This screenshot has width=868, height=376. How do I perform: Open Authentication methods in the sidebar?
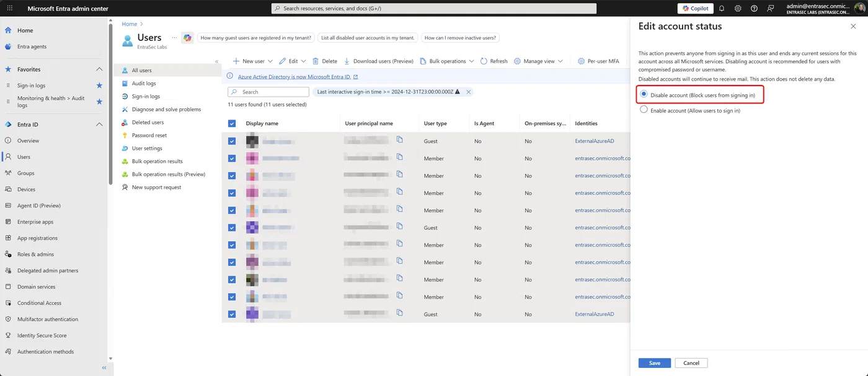tap(45, 352)
